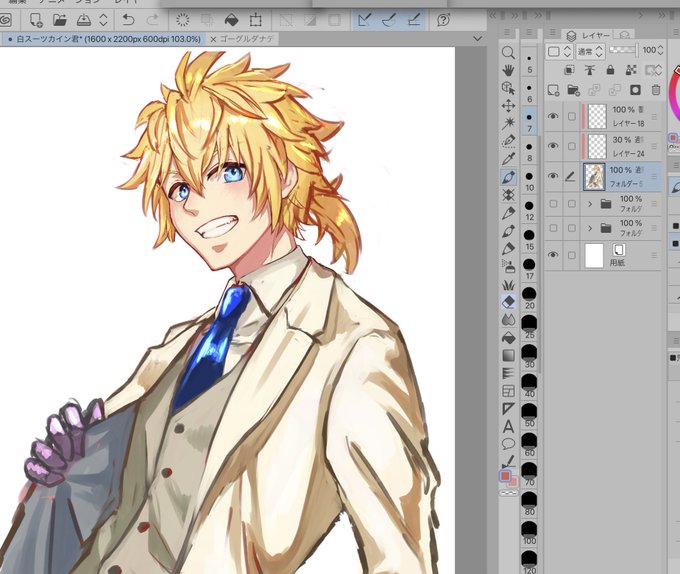
Task: Expand the second collapsed folder layer
Action: click(x=590, y=228)
